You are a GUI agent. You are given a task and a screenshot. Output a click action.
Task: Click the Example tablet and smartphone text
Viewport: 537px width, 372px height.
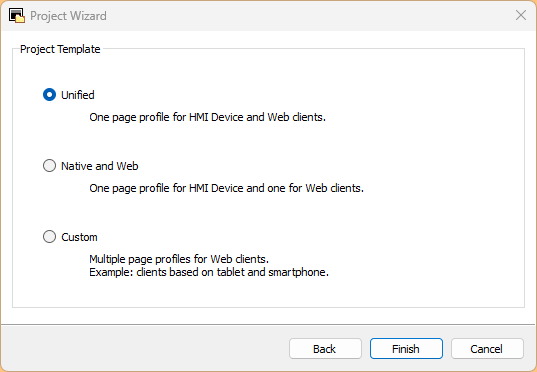[209, 272]
